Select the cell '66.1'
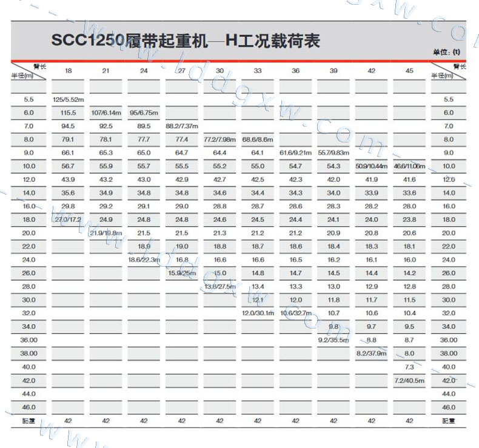 [68, 153]
